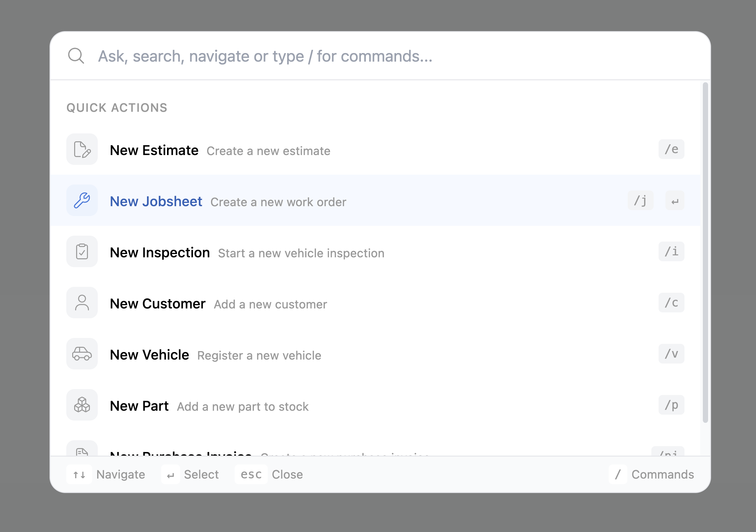
Task: Click the magnifying glass search icon
Action: 76,56
